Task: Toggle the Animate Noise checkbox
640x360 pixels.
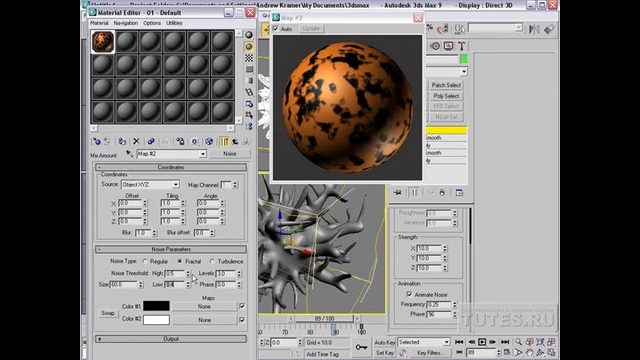Action: point(409,294)
